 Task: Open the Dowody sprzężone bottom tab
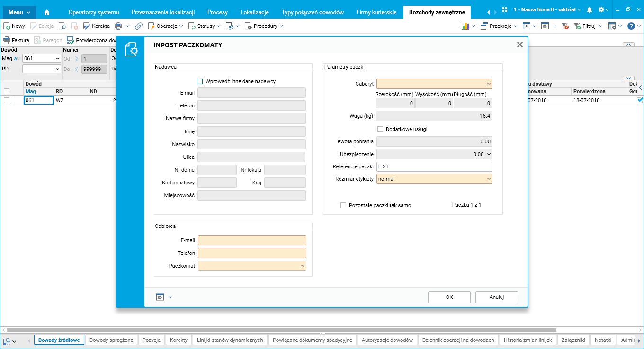(x=111, y=340)
